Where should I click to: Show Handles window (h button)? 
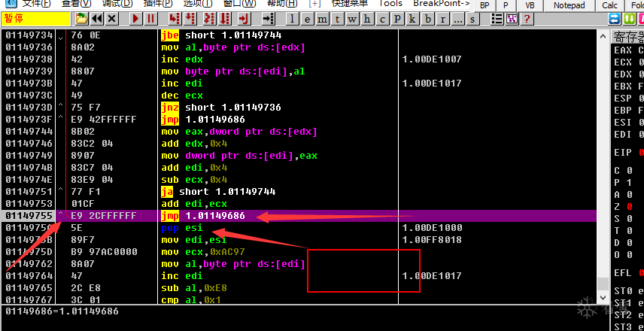coord(367,19)
